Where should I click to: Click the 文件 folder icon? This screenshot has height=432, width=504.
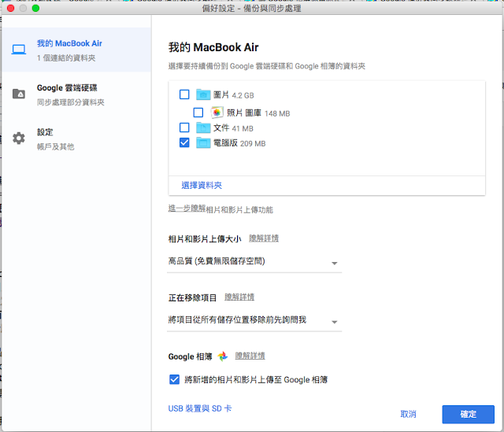point(203,127)
